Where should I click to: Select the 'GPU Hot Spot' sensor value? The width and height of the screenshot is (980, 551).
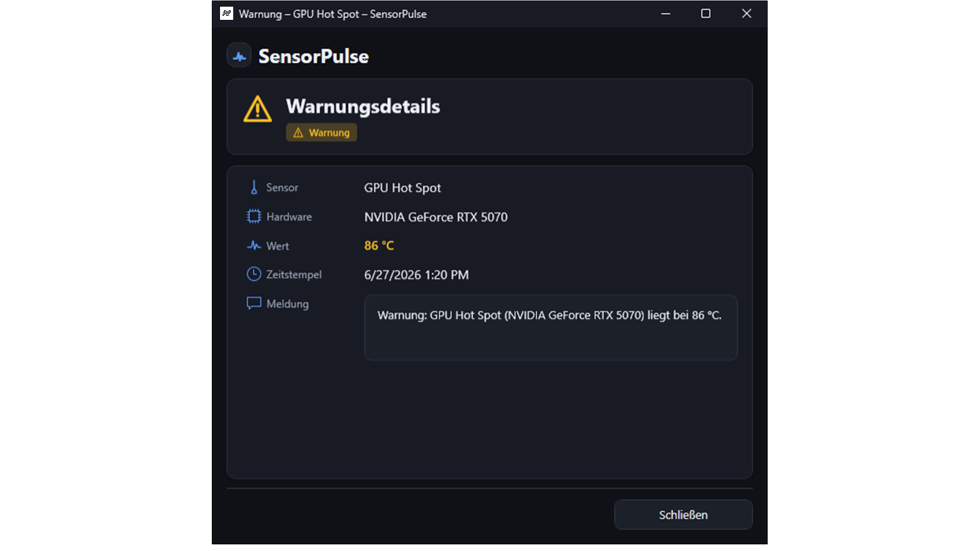pos(402,188)
